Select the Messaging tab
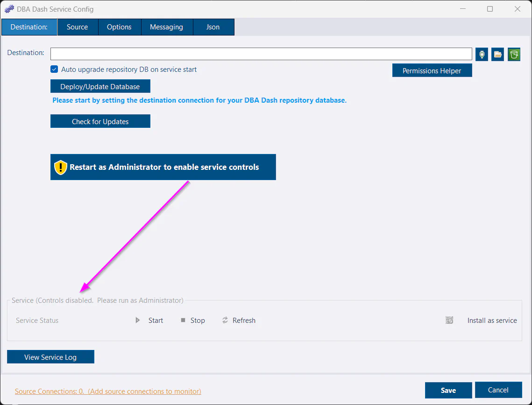This screenshot has width=532, height=405. 167,27
